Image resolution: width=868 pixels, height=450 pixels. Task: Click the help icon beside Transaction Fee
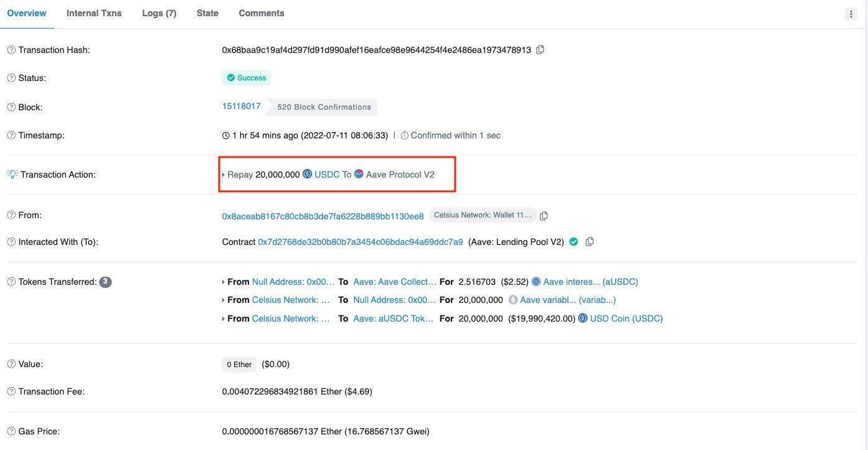11,391
